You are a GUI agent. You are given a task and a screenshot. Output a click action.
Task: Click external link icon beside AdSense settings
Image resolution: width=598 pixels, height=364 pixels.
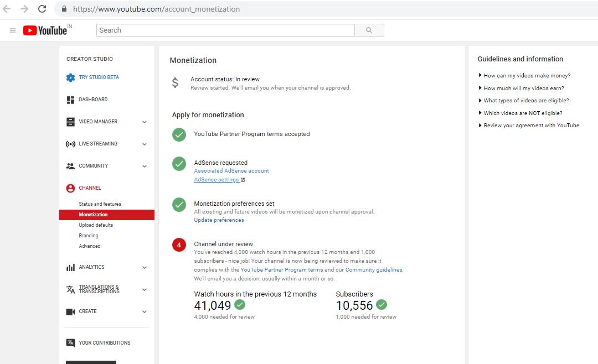[x=243, y=180]
